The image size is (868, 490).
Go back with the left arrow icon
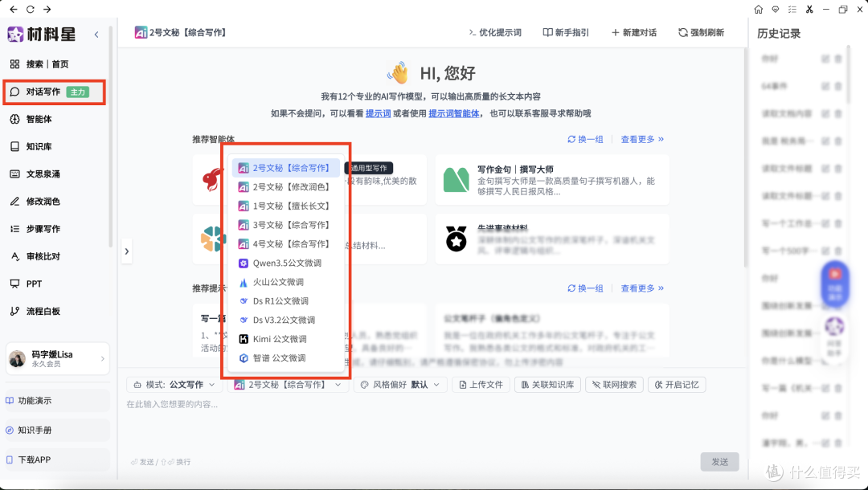click(14, 10)
